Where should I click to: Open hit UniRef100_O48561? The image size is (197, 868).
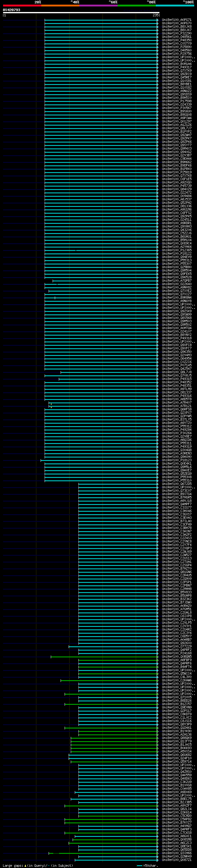pyautogui.click(x=176, y=37)
